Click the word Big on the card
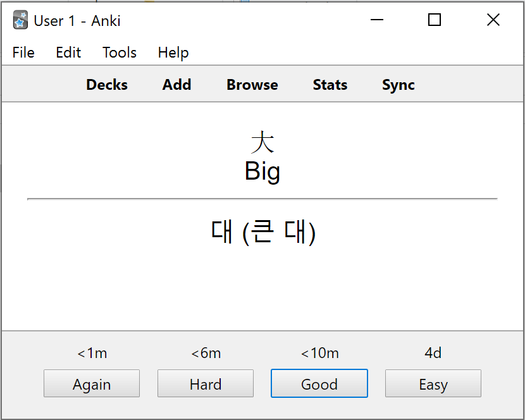Image resolution: width=525 pixels, height=420 pixels. click(262, 171)
